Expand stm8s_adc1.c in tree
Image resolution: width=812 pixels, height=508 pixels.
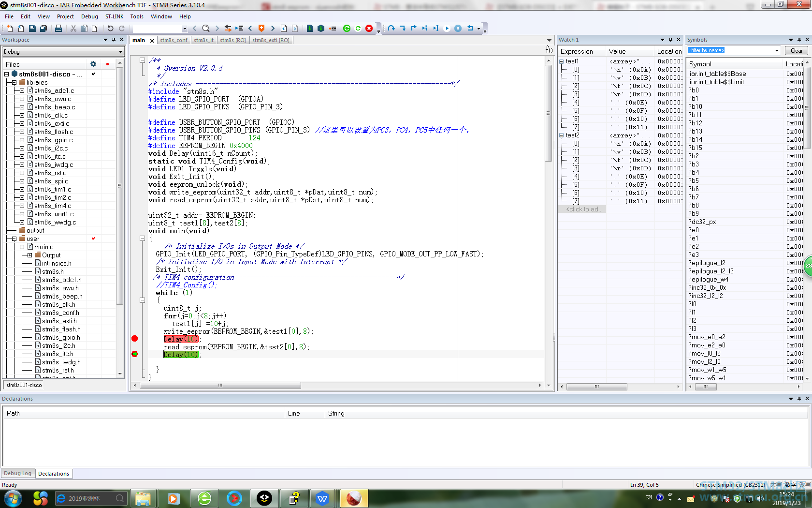click(x=22, y=90)
